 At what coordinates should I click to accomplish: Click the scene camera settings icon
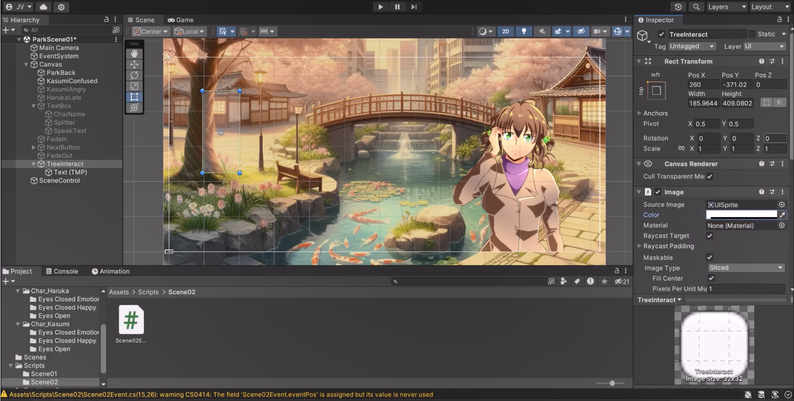(598, 31)
